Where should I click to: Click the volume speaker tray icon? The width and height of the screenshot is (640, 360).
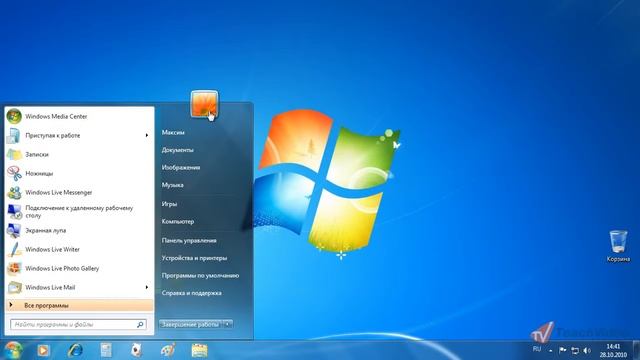point(587,350)
